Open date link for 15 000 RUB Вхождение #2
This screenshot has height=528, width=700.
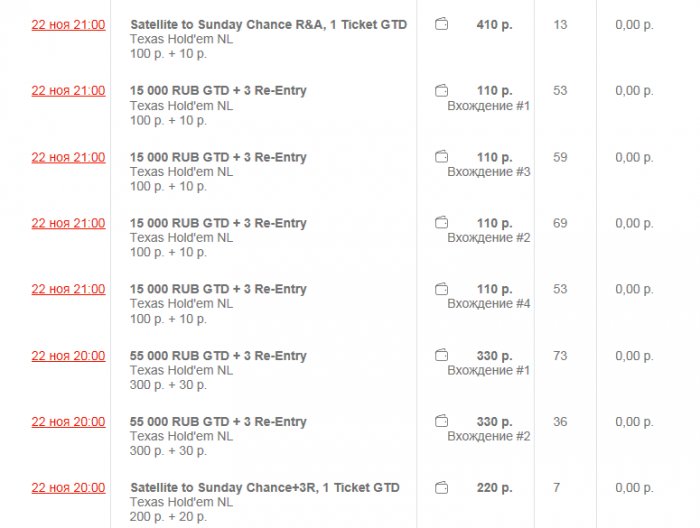(68, 223)
